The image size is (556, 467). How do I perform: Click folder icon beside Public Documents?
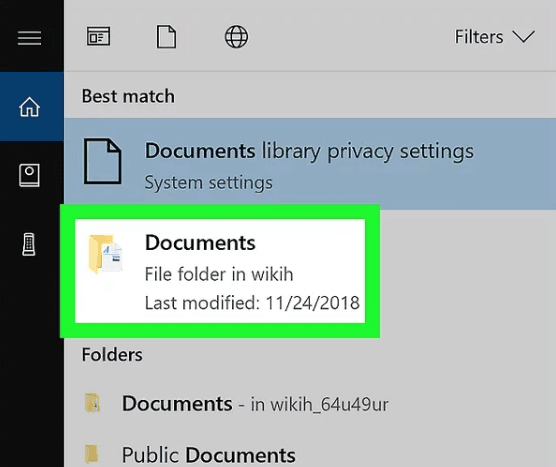click(x=91, y=455)
